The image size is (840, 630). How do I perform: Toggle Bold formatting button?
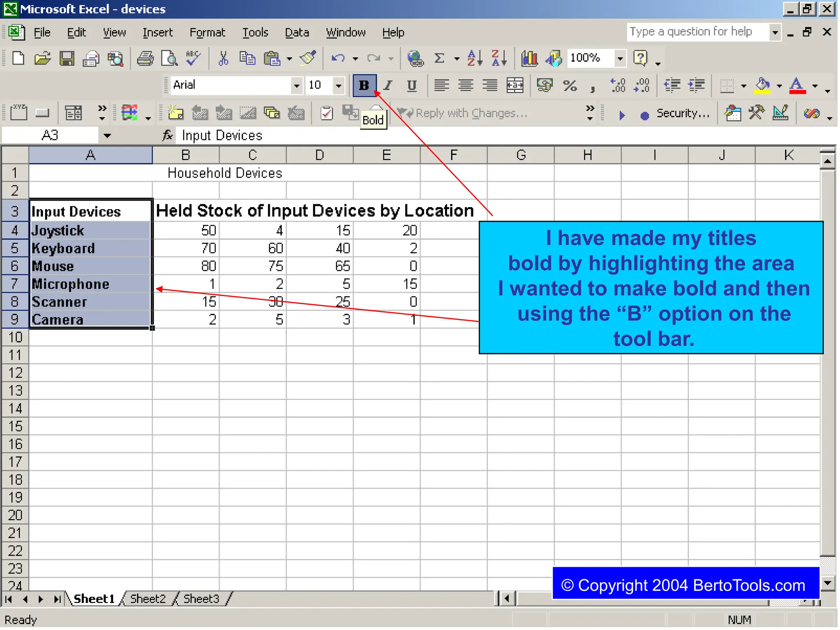(x=364, y=85)
